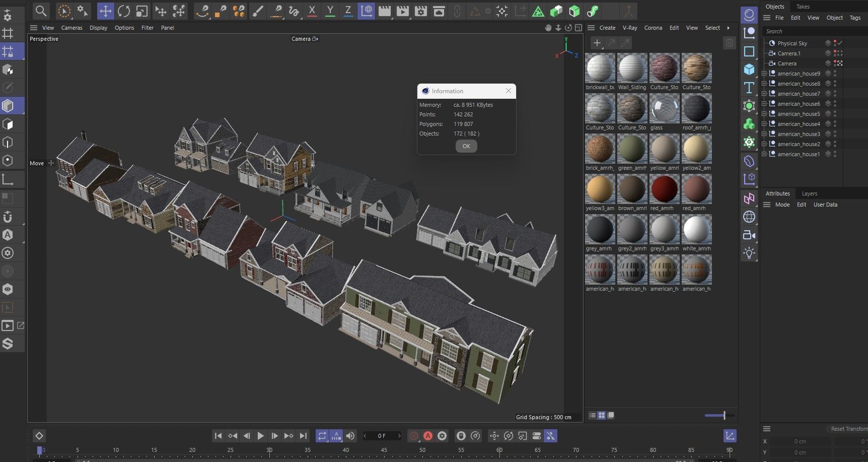Image resolution: width=868 pixels, height=462 pixels.
Task: Toggle the coordinate system world icon
Action: tap(366, 11)
